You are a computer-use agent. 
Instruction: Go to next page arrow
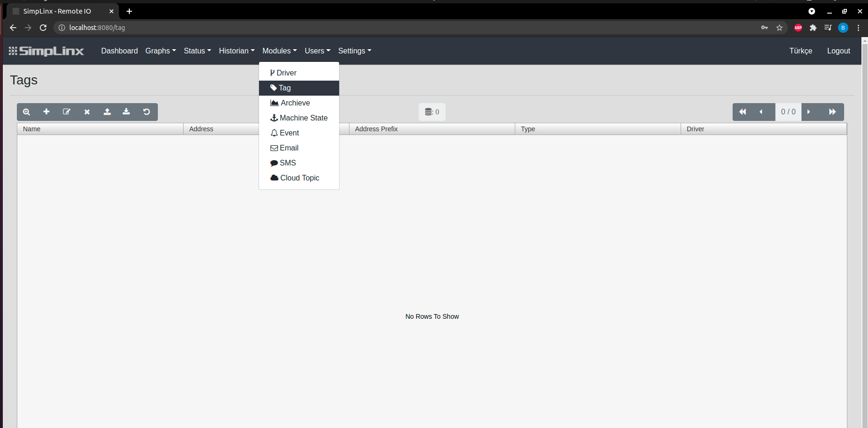click(x=809, y=112)
